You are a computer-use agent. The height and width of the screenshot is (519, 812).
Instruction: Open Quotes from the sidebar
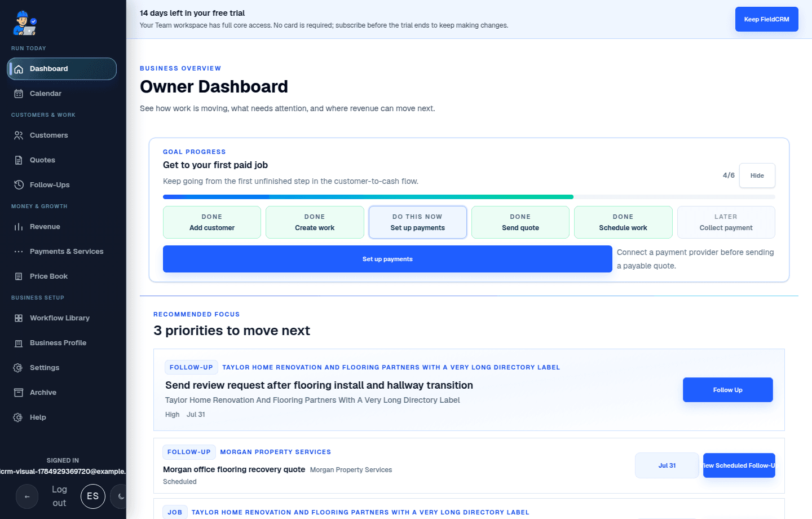[62, 160]
